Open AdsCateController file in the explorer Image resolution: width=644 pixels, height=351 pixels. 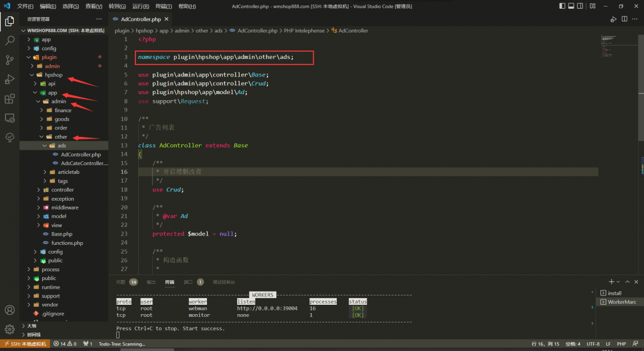coord(64,163)
